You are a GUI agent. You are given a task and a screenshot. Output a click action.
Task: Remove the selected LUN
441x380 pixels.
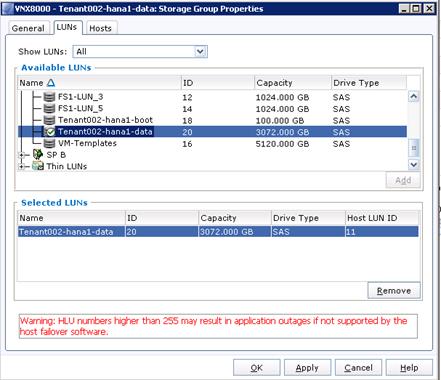pyautogui.click(x=394, y=291)
